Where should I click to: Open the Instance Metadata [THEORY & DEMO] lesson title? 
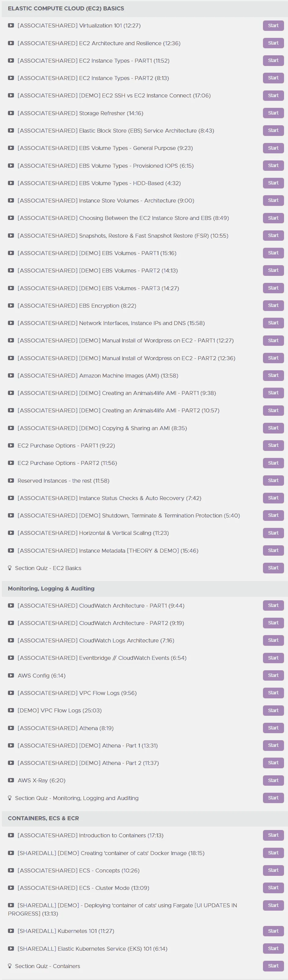click(x=108, y=550)
